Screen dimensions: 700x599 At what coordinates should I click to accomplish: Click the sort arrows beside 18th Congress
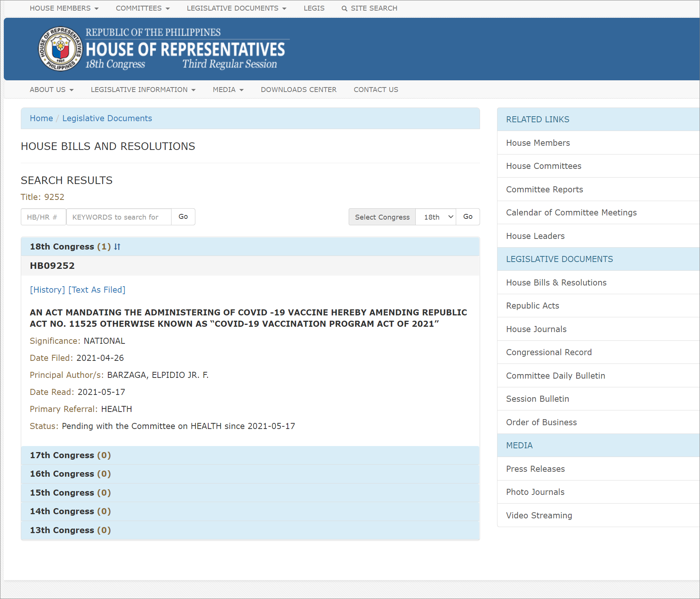coord(117,246)
